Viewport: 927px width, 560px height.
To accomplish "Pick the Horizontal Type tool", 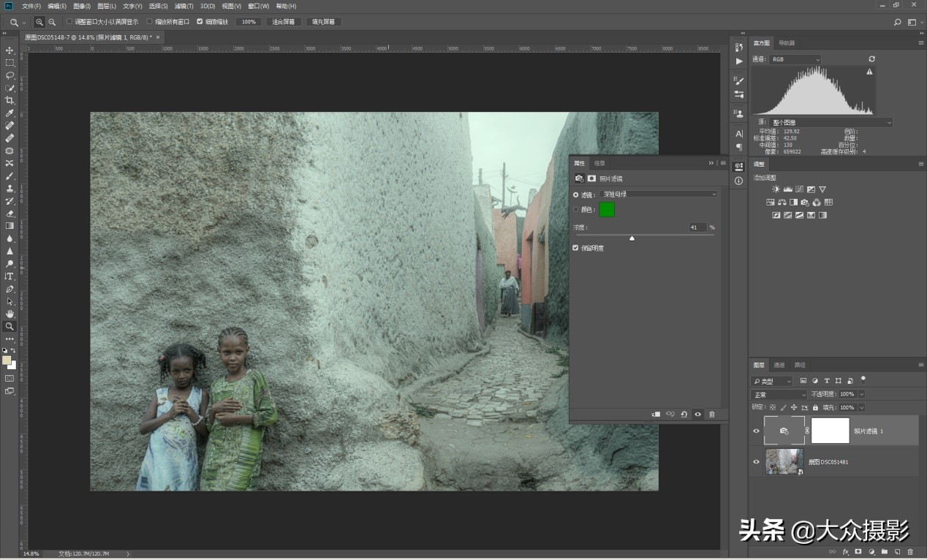I will click(x=10, y=276).
